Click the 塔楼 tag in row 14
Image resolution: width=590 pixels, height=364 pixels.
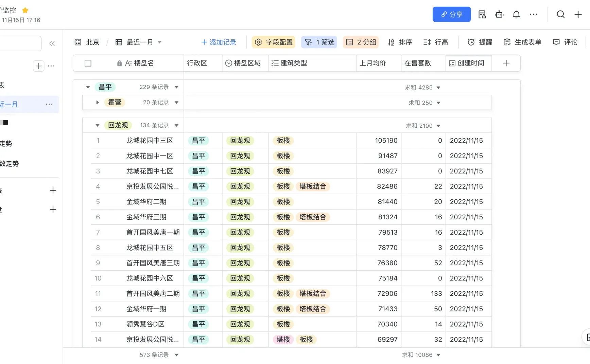coord(283,340)
